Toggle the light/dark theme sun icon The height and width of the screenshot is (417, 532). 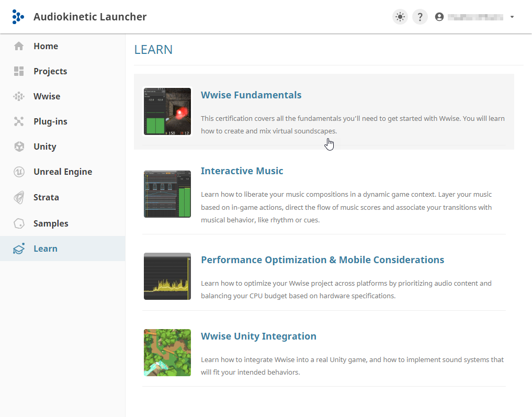click(400, 17)
